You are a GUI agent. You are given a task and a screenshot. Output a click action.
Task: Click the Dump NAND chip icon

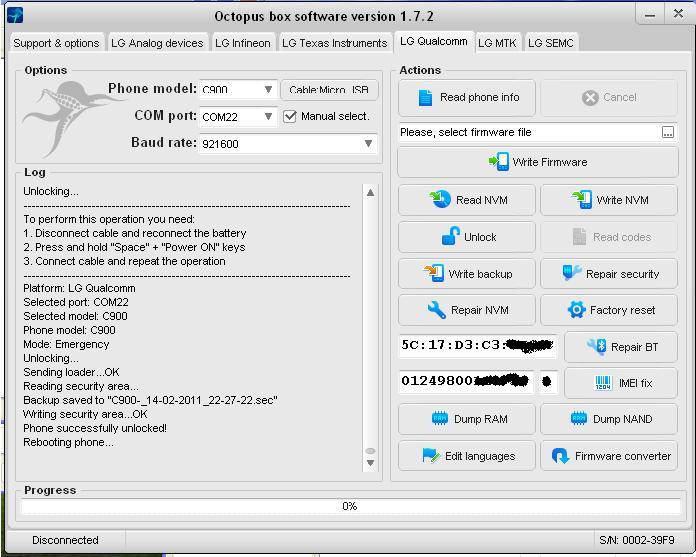(578, 419)
